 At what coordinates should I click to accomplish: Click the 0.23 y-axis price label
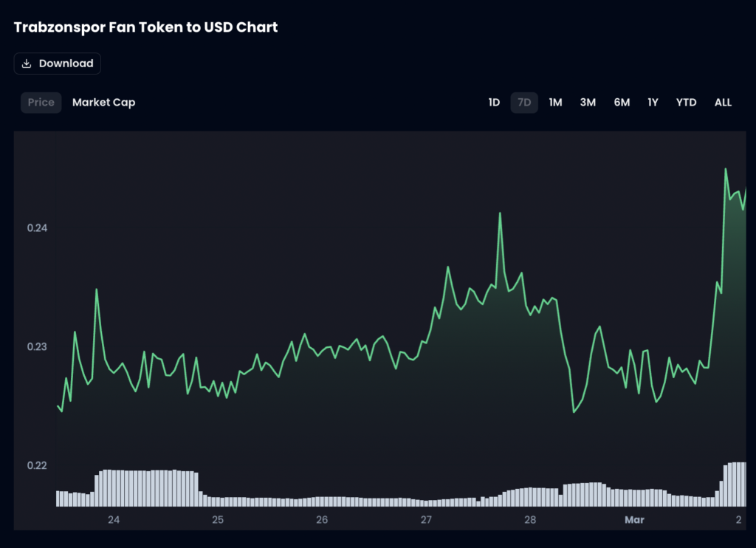pyautogui.click(x=37, y=347)
